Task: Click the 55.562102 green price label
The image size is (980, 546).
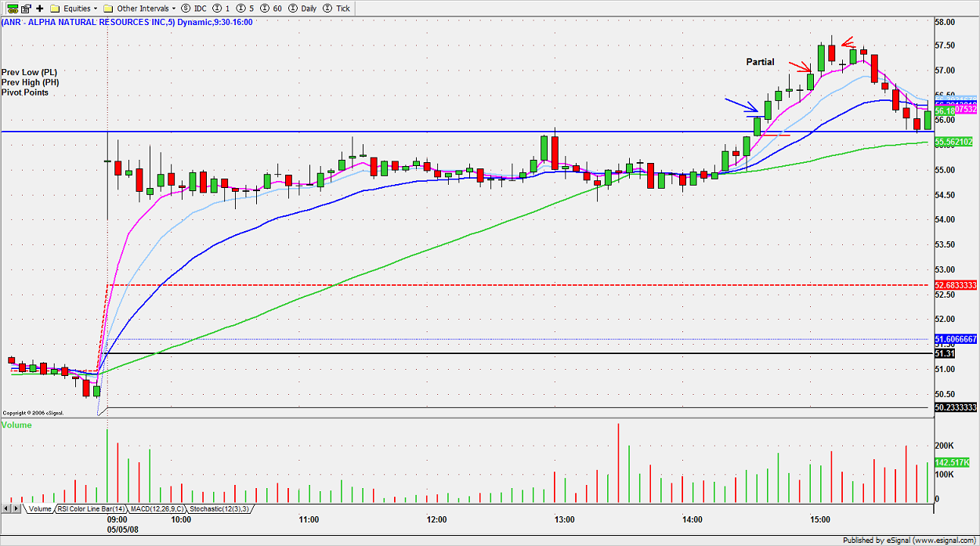Action: [953, 142]
